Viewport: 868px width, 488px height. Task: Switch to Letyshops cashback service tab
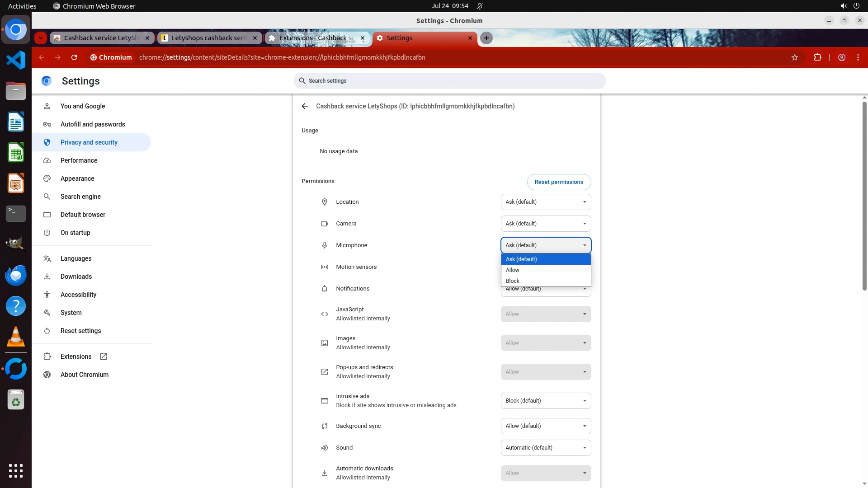[209, 38]
